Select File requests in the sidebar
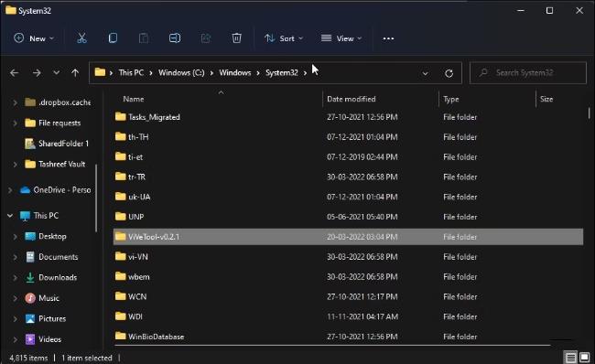Screen dimensions: 595x364 click(x=59, y=123)
